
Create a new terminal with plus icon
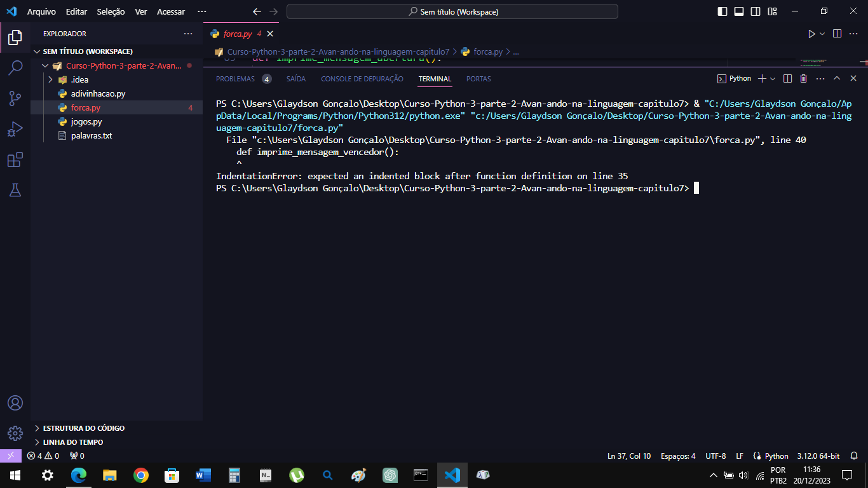(763, 78)
